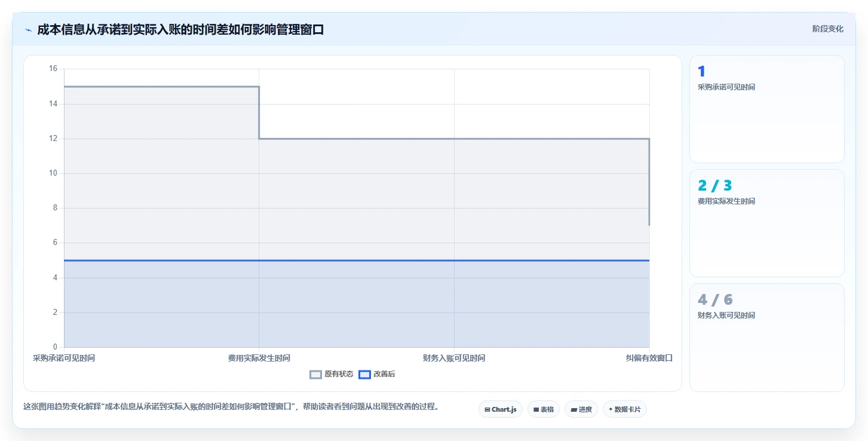Open the 财务入账可见时间 card with 4 / 6

coord(767,337)
